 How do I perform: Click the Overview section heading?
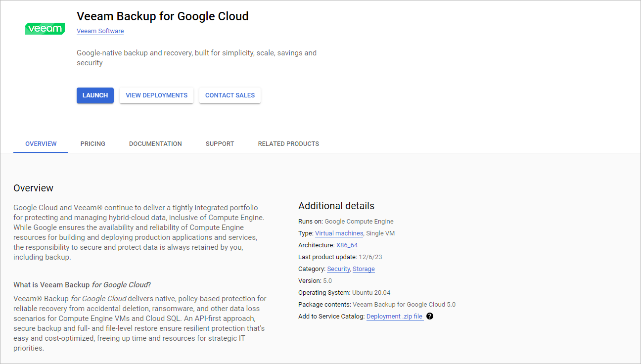click(33, 188)
